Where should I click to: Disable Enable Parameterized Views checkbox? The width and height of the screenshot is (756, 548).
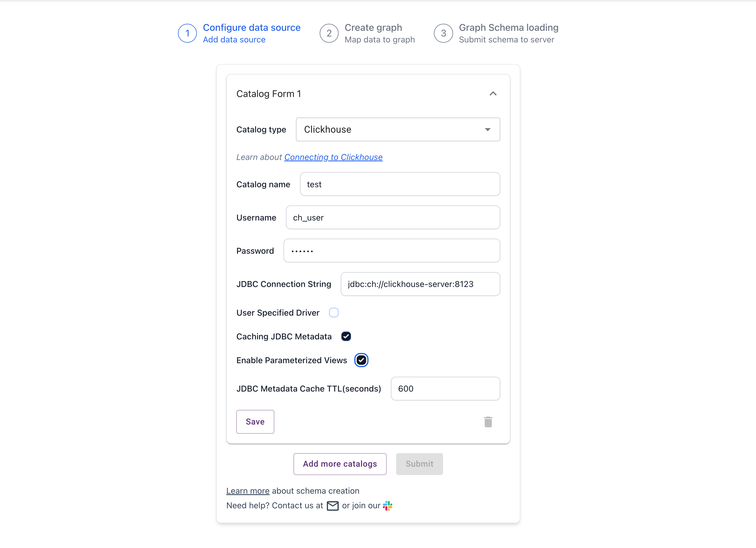361,360
